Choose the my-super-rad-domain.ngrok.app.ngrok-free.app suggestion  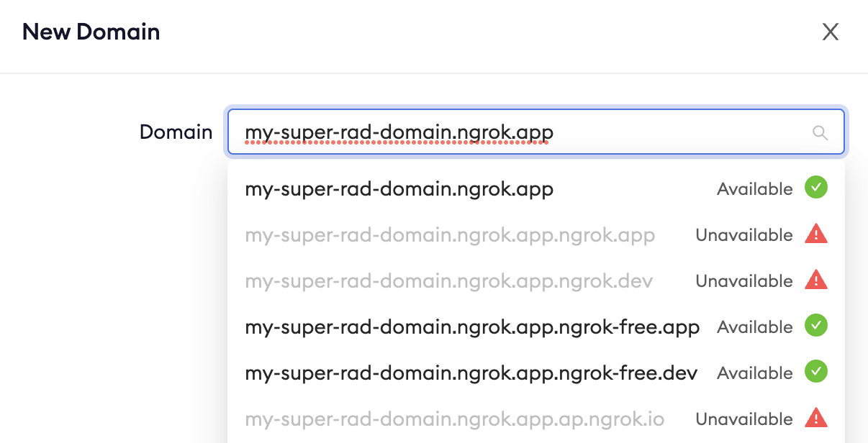click(472, 327)
